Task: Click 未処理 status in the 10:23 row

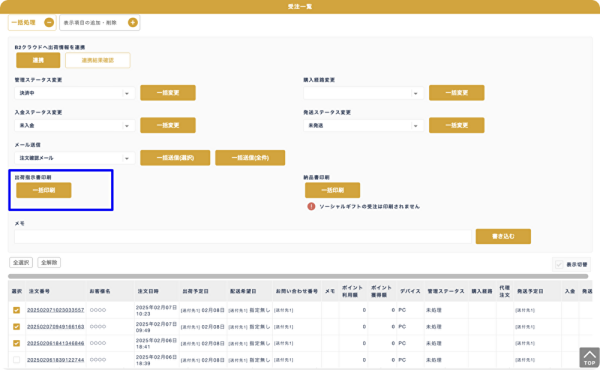Action: (434, 310)
